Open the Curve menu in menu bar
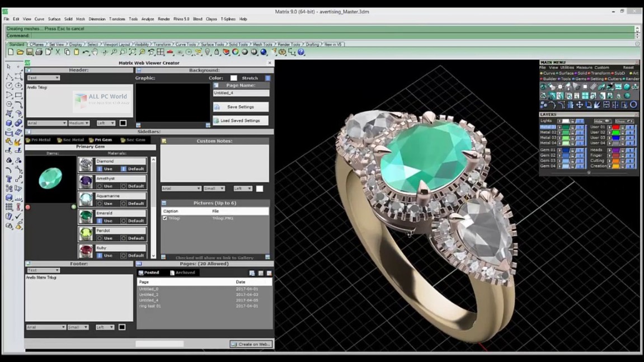The width and height of the screenshot is (644, 362). tap(39, 19)
